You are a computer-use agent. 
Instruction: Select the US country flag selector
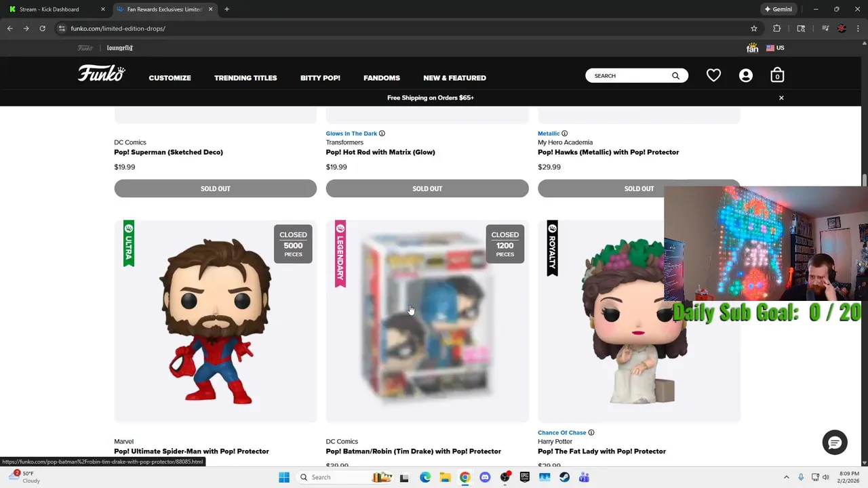pos(775,47)
